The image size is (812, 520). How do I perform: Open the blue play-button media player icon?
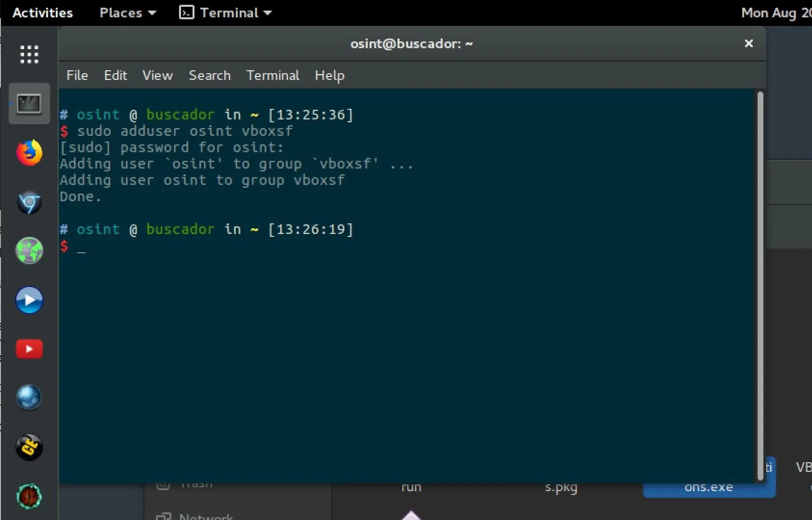pos(29,300)
